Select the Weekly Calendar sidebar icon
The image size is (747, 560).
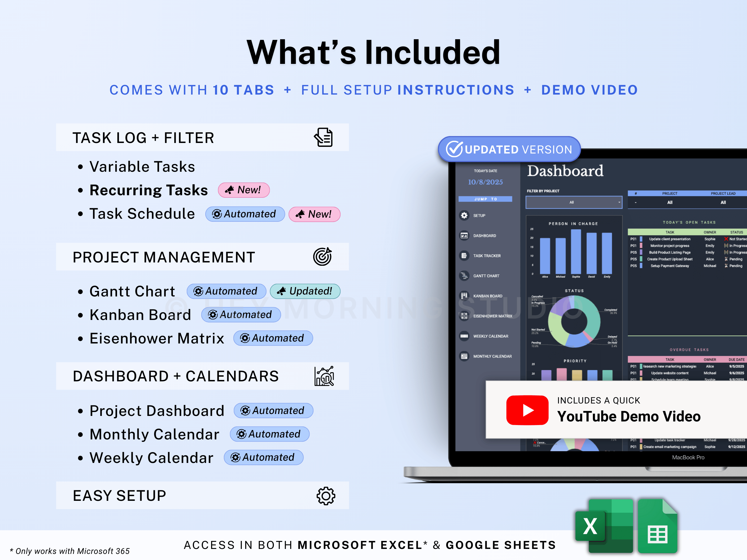coord(465,336)
